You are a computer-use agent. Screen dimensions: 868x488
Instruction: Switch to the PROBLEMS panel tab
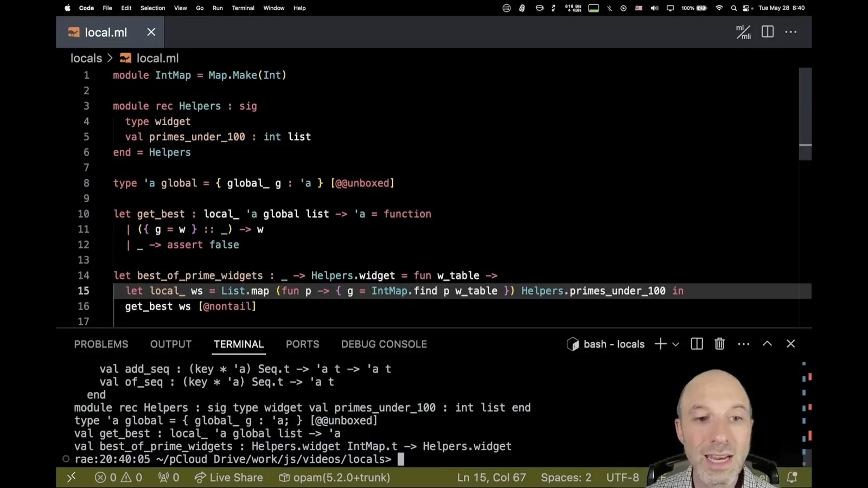click(x=101, y=344)
